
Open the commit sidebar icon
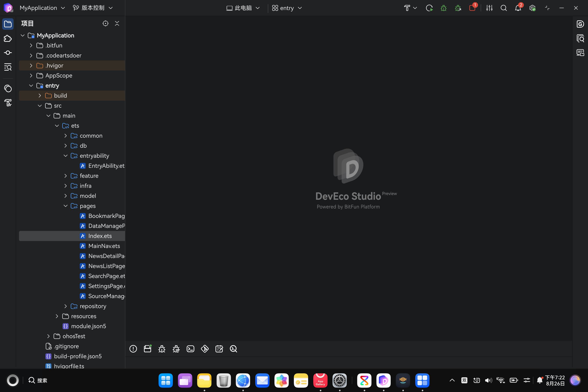click(8, 53)
